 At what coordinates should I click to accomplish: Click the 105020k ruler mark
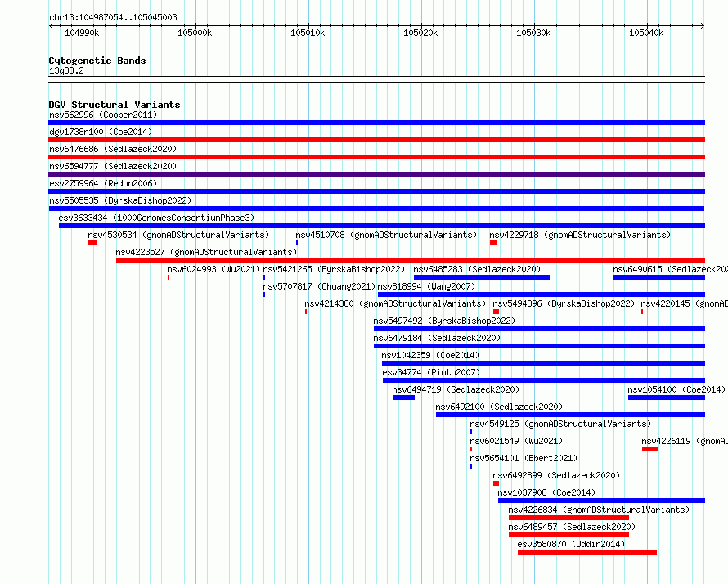420,33
